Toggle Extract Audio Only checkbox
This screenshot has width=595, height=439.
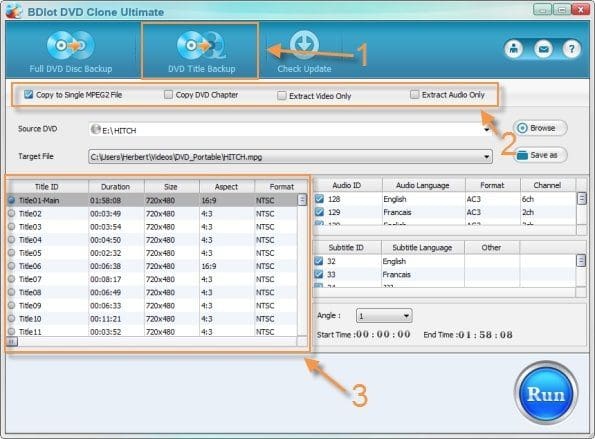point(414,94)
